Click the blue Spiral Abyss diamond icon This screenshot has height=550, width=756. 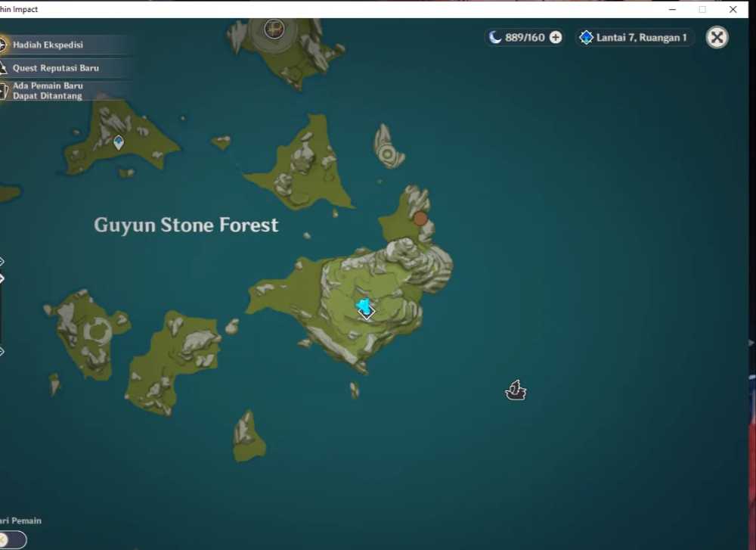click(x=586, y=37)
